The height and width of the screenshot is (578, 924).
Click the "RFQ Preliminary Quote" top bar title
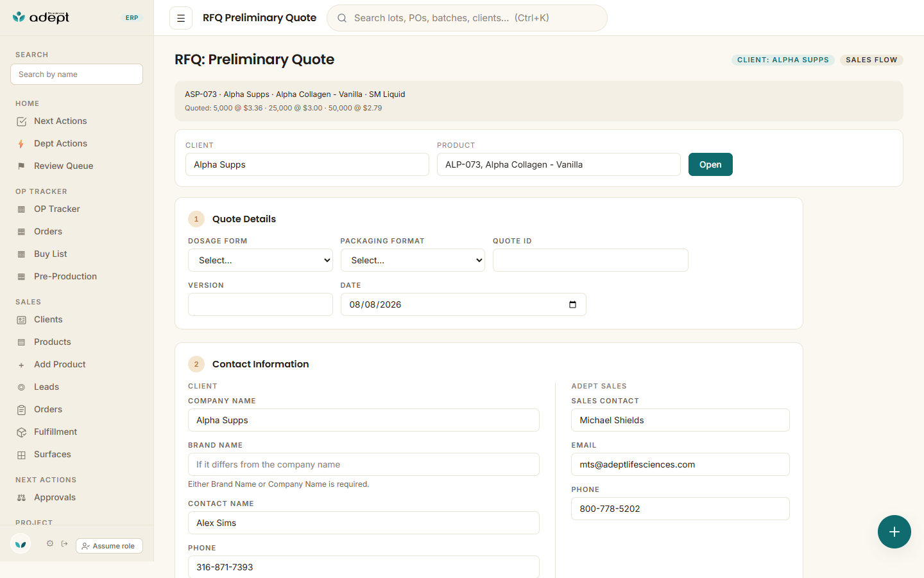259,18
